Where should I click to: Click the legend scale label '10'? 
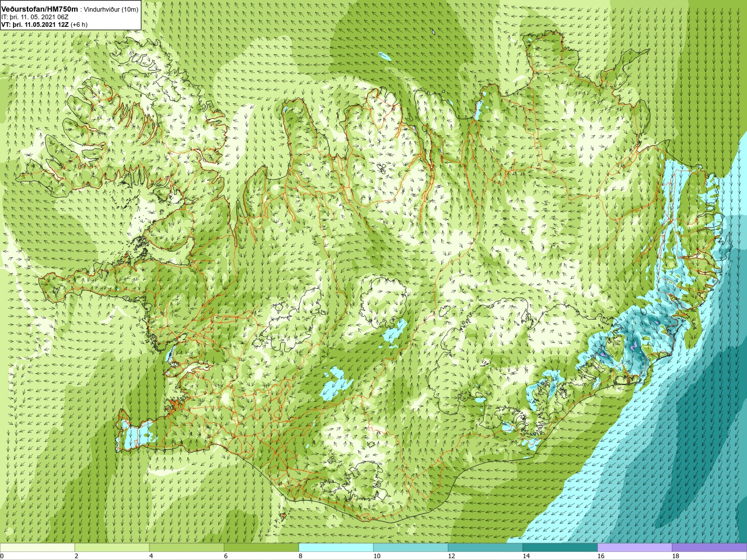[376, 556]
